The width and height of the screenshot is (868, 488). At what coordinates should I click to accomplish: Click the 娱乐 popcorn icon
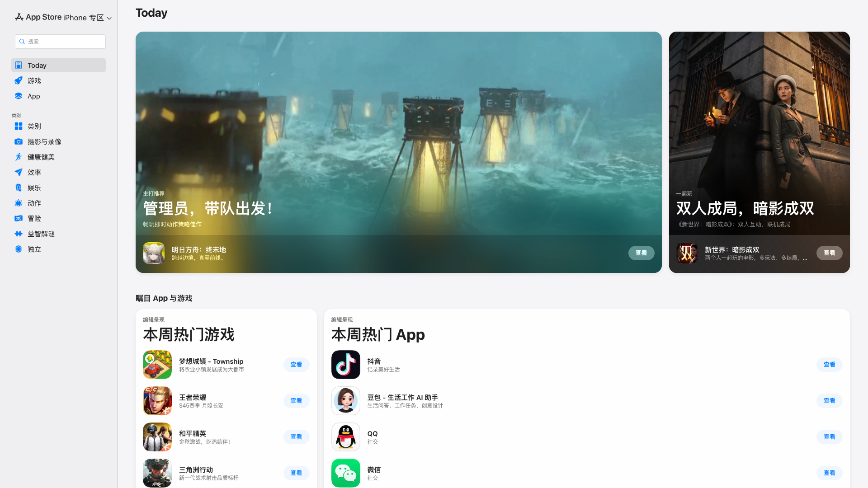pos(19,188)
